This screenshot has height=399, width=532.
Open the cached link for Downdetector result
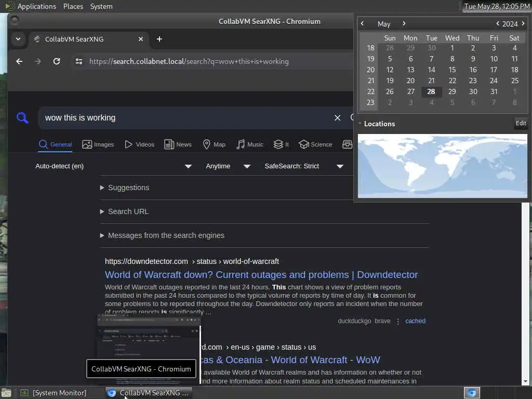(415, 321)
